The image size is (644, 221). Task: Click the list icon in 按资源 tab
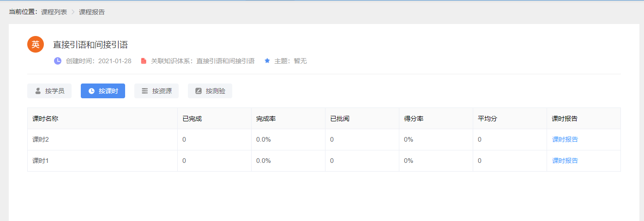[145, 91]
